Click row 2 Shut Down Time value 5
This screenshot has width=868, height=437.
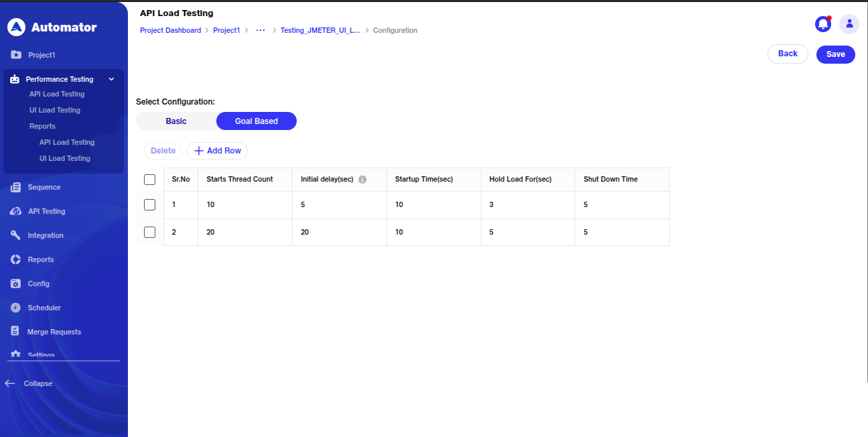coord(585,232)
